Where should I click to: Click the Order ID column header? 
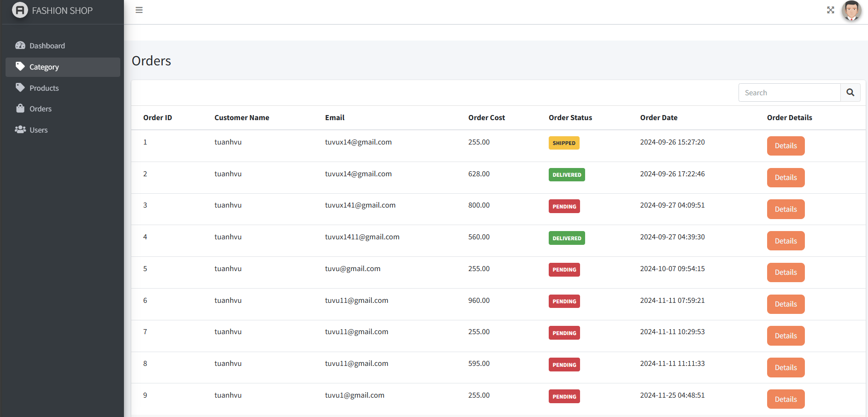click(x=158, y=118)
